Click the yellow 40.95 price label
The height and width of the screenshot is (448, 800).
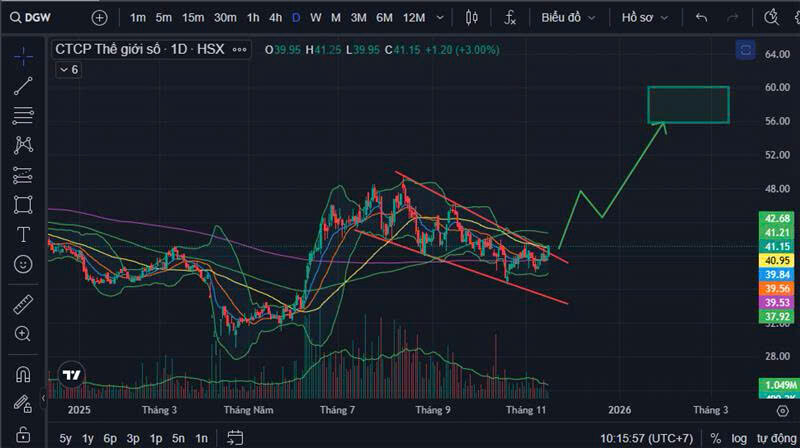click(x=777, y=260)
